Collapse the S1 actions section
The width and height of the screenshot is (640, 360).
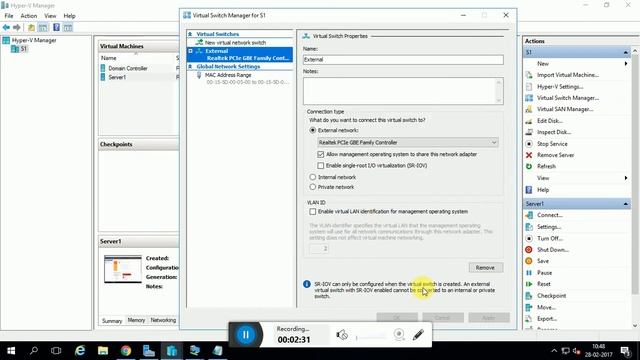coord(626,53)
